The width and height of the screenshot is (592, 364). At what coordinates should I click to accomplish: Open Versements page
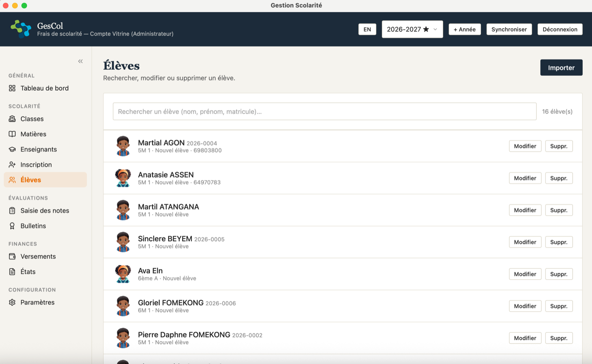click(45, 256)
